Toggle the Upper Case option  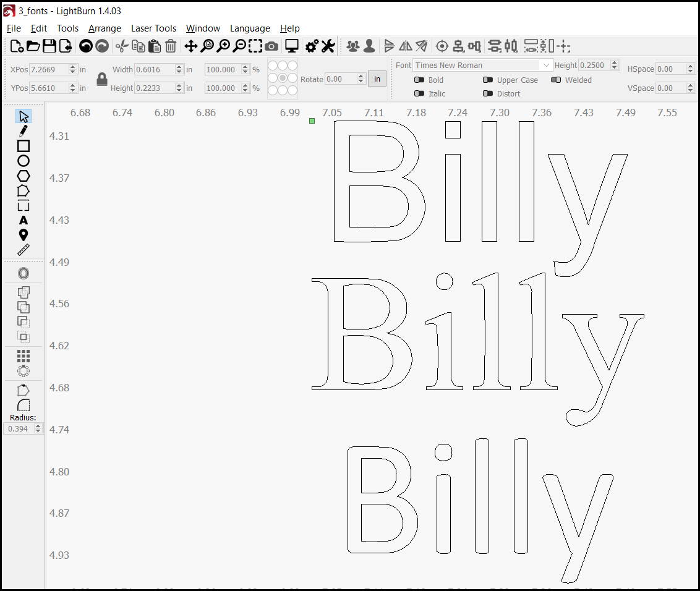click(488, 80)
